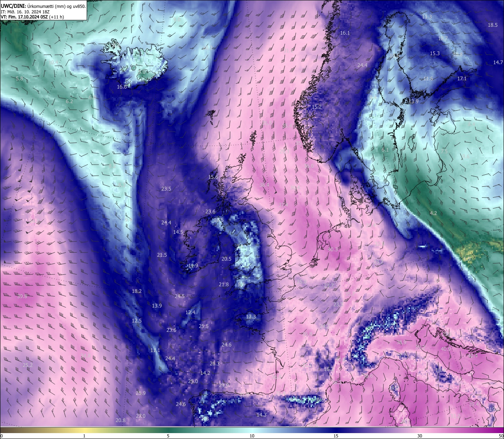This screenshot has height=439, width=504.
Task: Click the 40.3 value label
Action: click(333, 249)
